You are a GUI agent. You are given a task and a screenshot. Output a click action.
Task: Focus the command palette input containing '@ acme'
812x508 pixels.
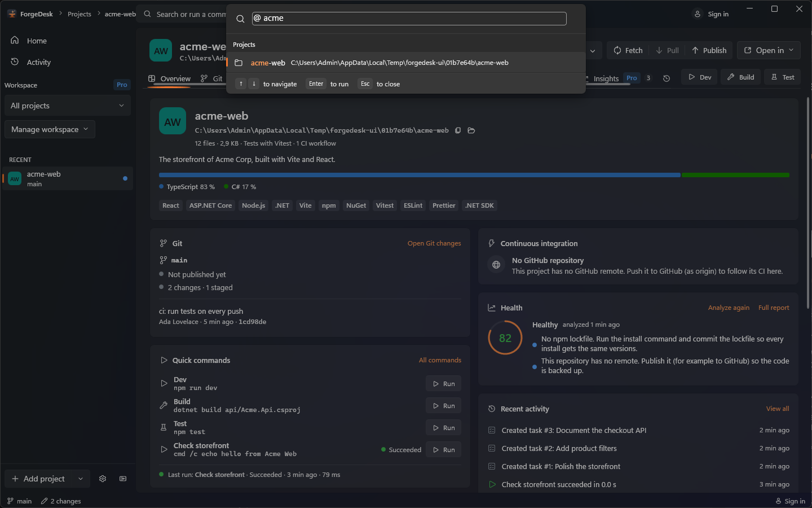coord(409,19)
